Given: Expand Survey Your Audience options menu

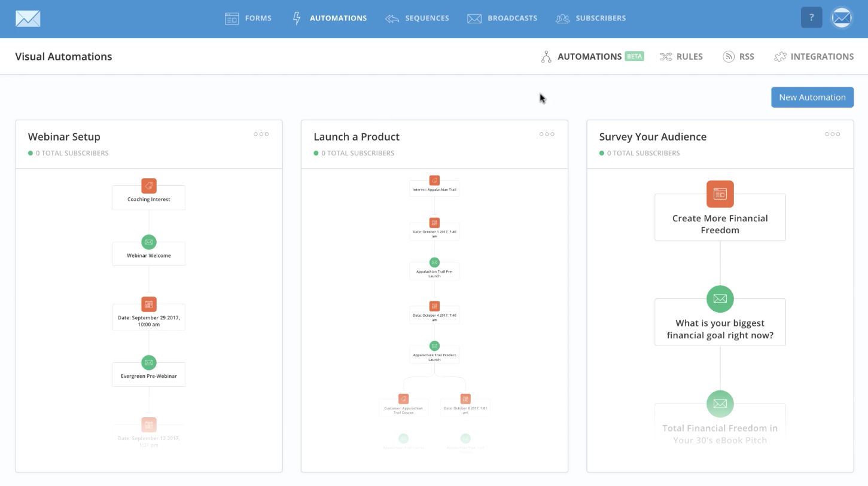Looking at the screenshot, I should (832, 134).
